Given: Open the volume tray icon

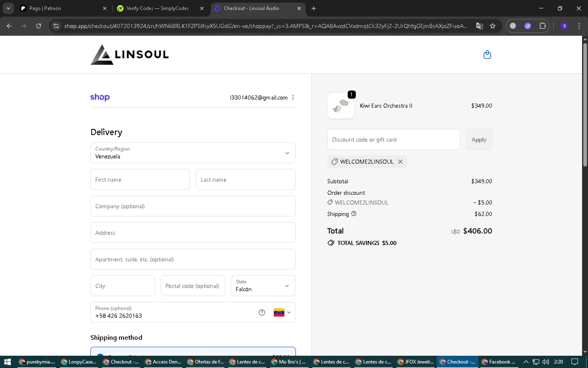Looking at the screenshot, I should coord(546,362).
